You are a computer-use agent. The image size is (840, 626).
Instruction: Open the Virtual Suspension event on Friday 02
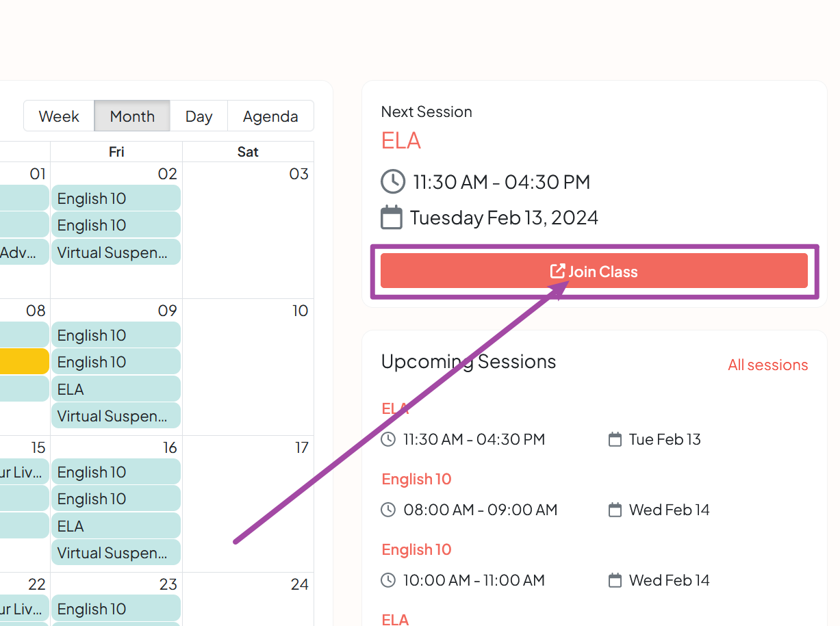coord(116,252)
